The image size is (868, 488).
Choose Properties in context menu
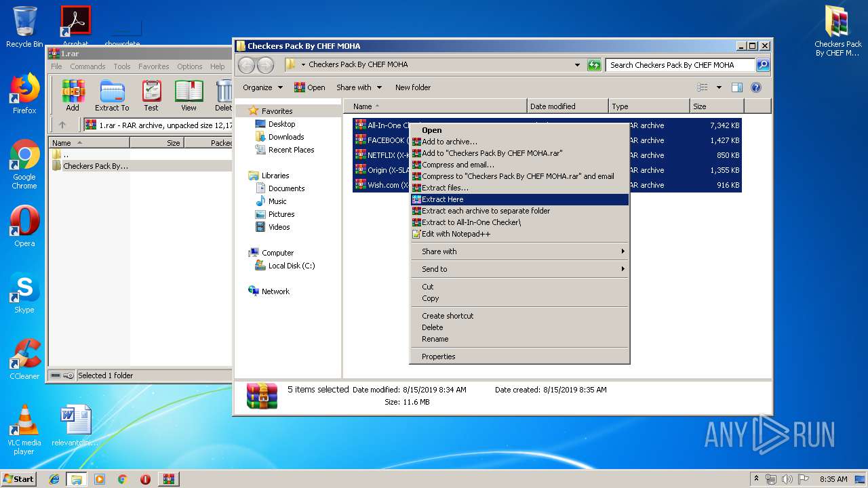coord(519,357)
